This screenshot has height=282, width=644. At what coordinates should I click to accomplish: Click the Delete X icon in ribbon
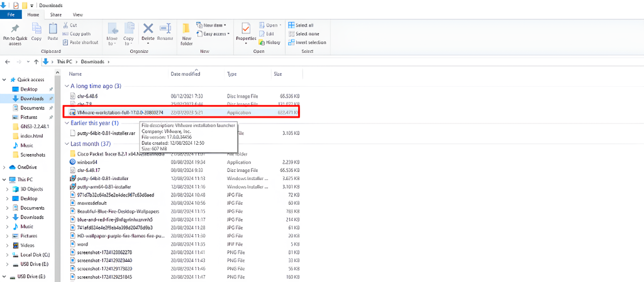click(x=148, y=28)
